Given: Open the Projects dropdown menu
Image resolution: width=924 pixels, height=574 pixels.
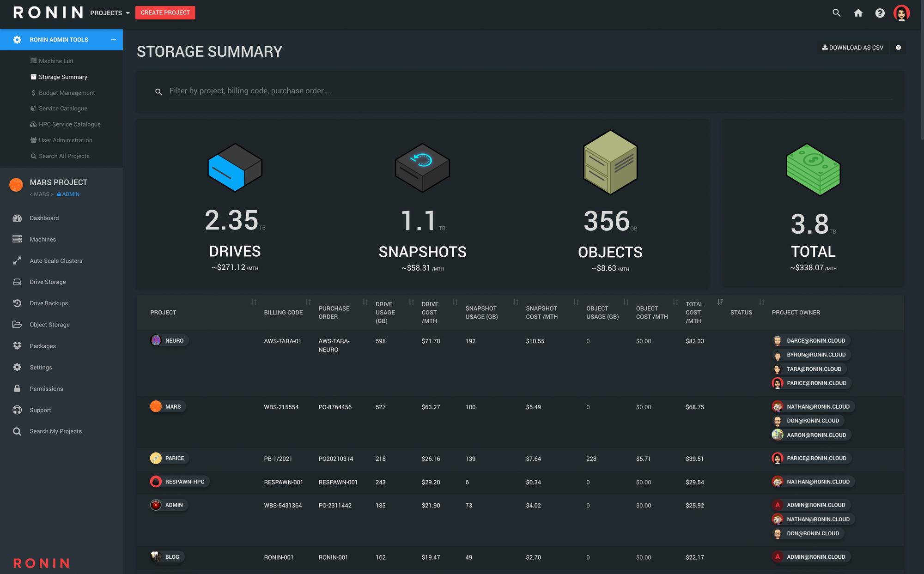Looking at the screenshot, I should 110,13.
